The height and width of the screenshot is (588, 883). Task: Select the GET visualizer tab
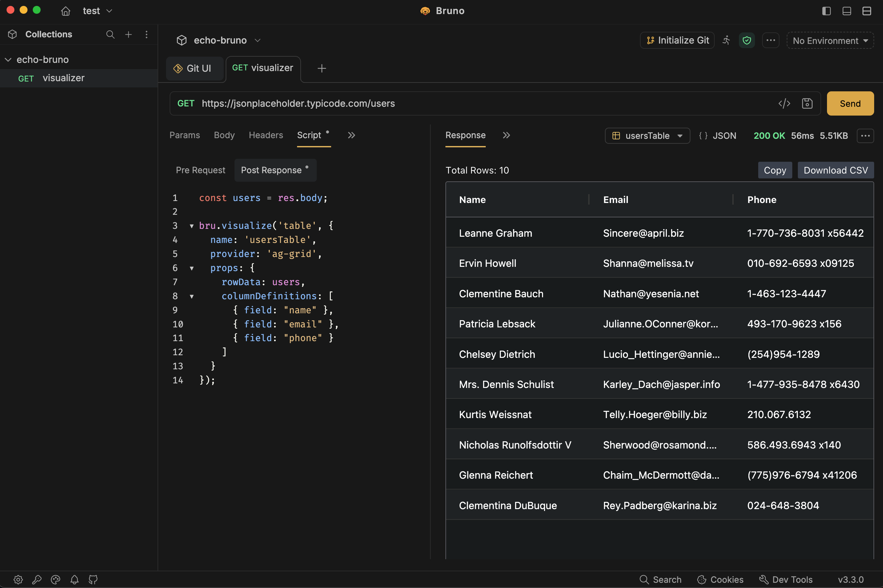[x=263, y=68]
